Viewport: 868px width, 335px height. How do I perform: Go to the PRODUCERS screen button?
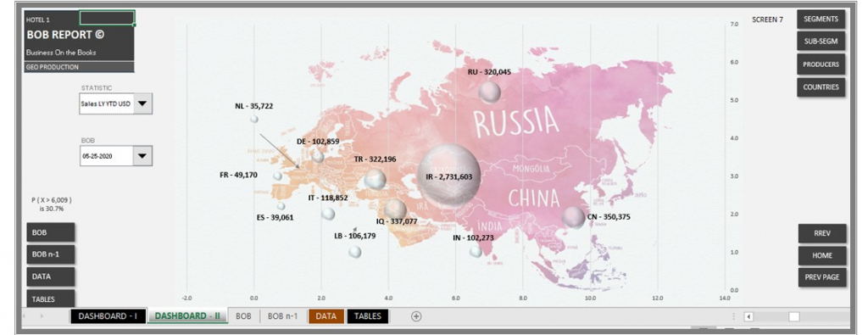click(821, 64)
